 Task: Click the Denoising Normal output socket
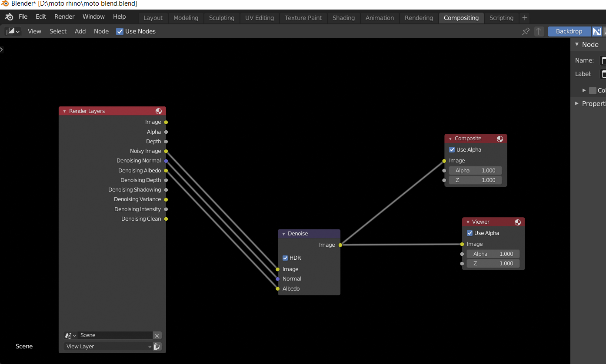(x=166, y=161)
